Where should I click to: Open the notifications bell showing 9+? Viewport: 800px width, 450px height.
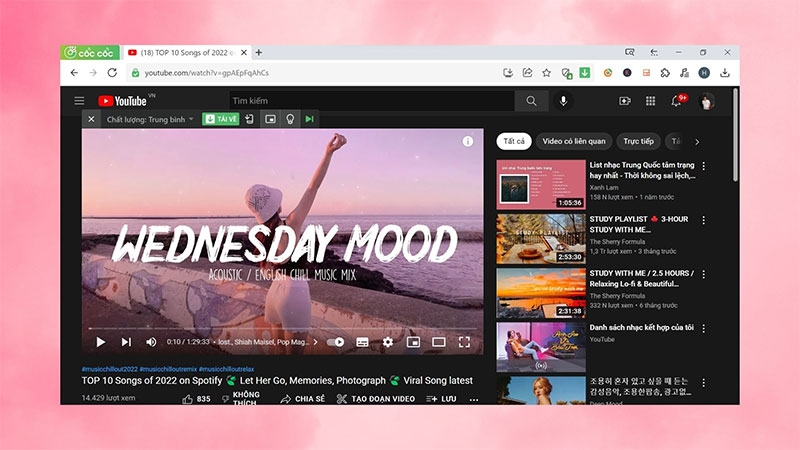pos(677,101)
